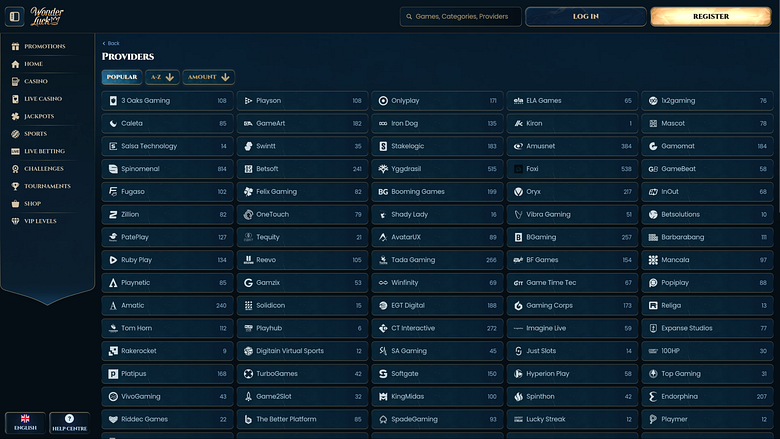Open Promotions gift icon in sidebar
780x439 pixels.
coord(15,46)
